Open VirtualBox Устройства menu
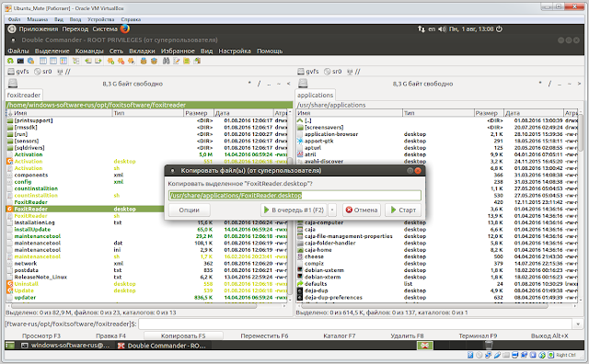This screenshot has height=364, width=589. pyautogui.click(x=100, y=19)
